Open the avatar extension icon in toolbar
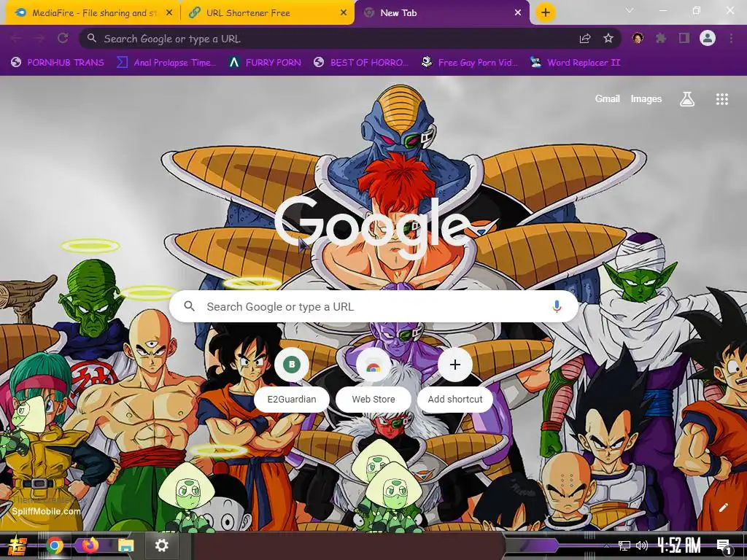Viewport: 747px width, 560px height. (x=638, y=38)
